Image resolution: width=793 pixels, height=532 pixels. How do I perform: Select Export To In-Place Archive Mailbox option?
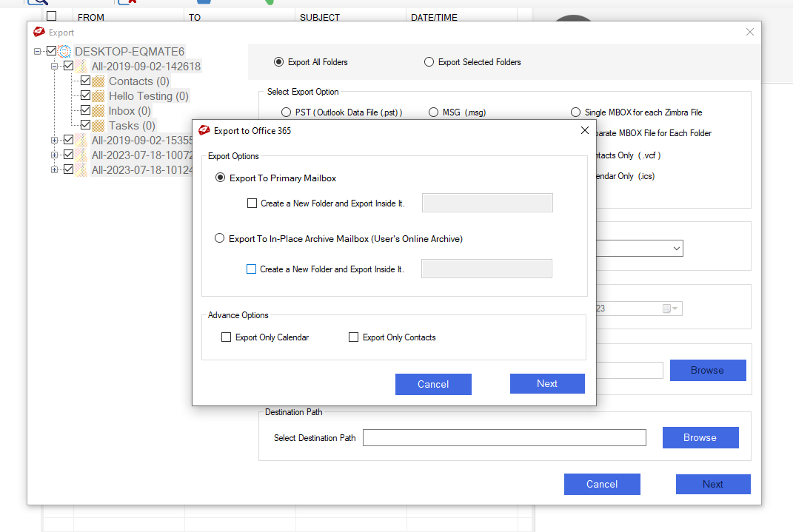[219, 238]
